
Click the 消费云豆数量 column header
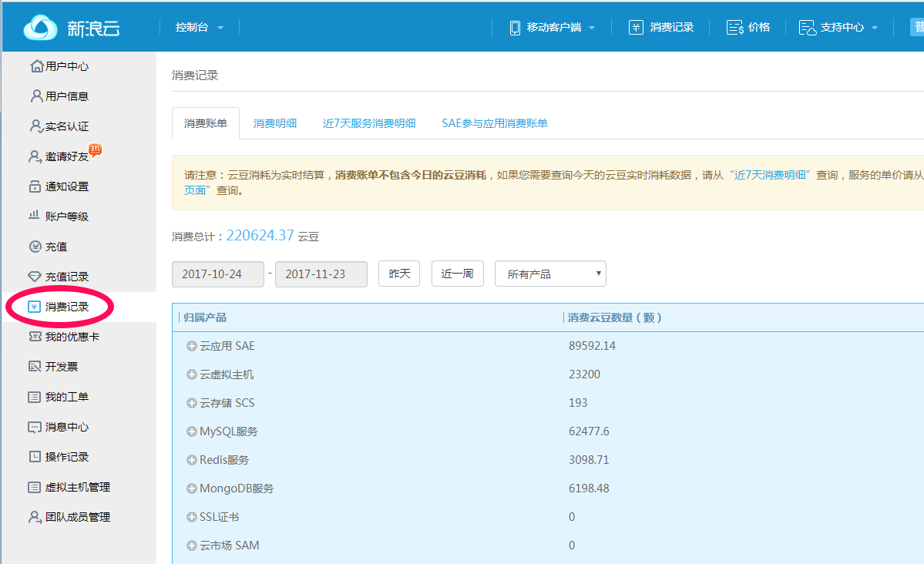[x=615, y=317]
